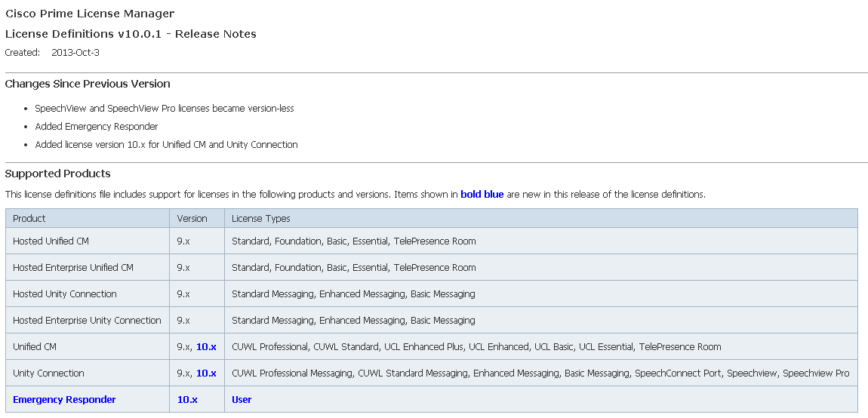The height and width of the screenshot is (418, 868).
Task: Click the Hosted Unity Connection product cell
Action: tap(88, 294)
